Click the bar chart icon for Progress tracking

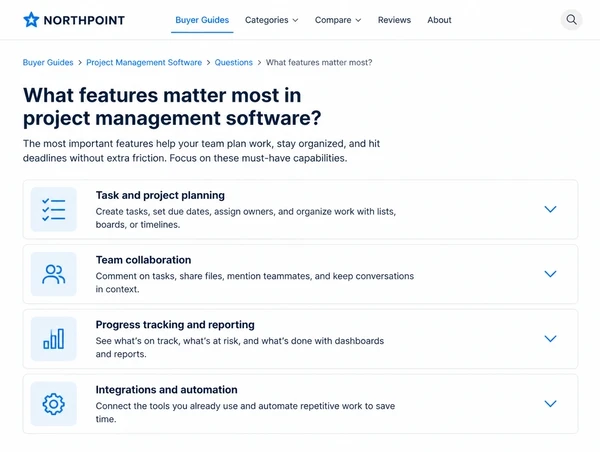pyautogui.click(x=54, y=339)
